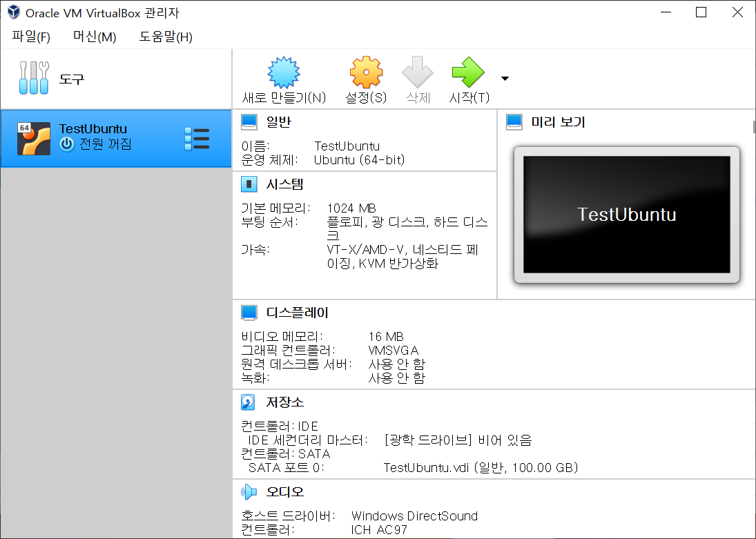This screenshot has height=539, width=756.
Task: Open the 일반 settings header link
Action: [x=279, y=122]
